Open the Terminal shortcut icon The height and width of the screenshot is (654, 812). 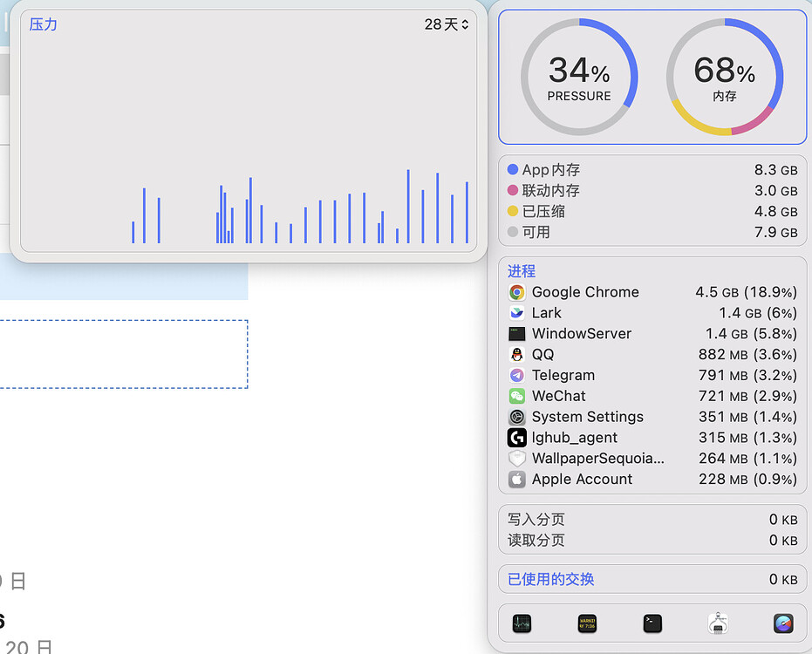click(x=652, y=623)
